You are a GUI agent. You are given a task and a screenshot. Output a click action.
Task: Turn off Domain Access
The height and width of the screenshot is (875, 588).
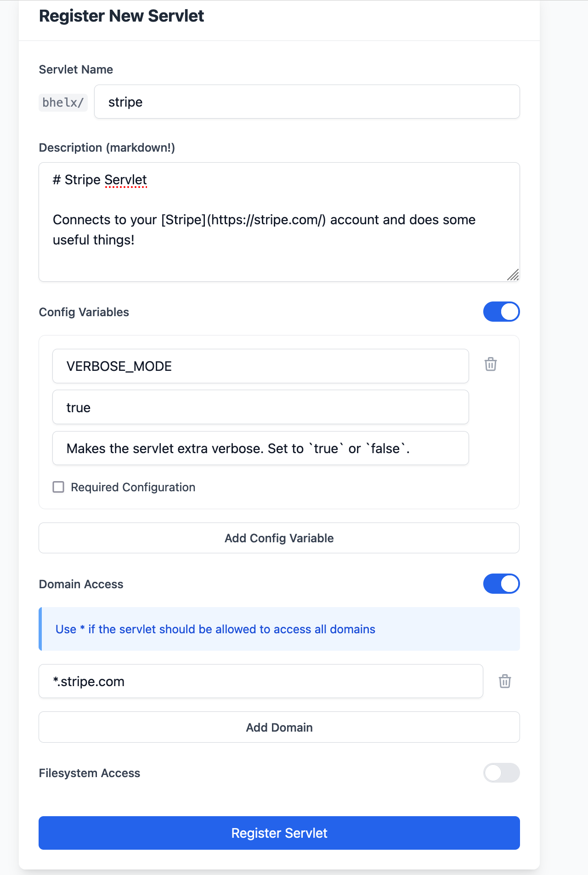point(501,584)
